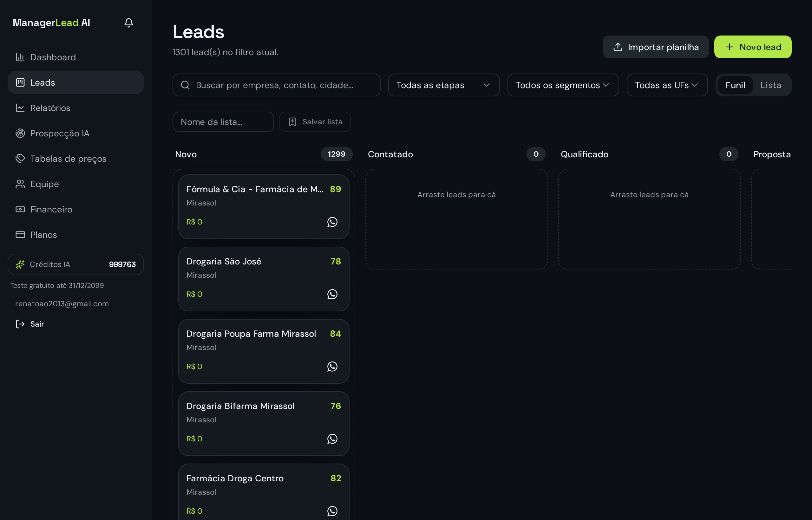Open the Leads menu item

[76, 82]
